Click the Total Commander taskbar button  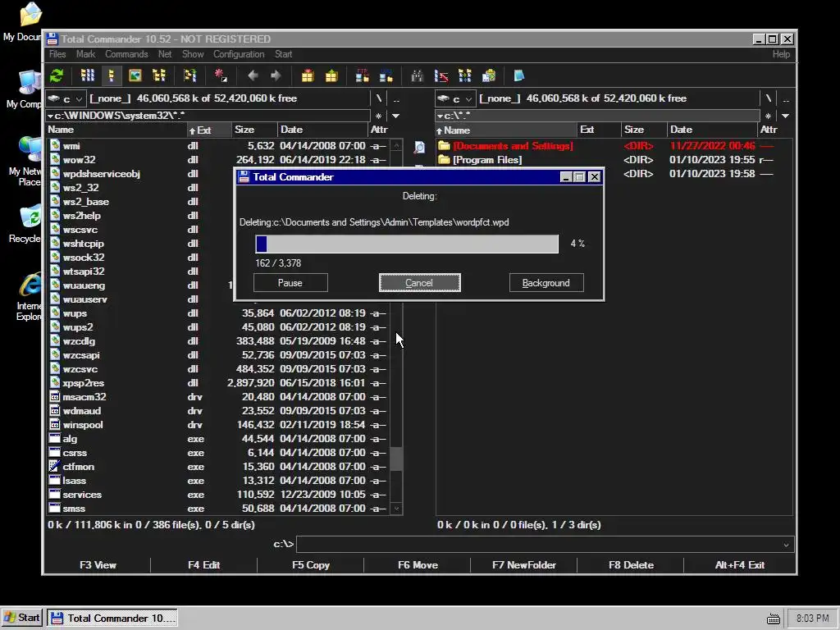click(x=112, y=619)
